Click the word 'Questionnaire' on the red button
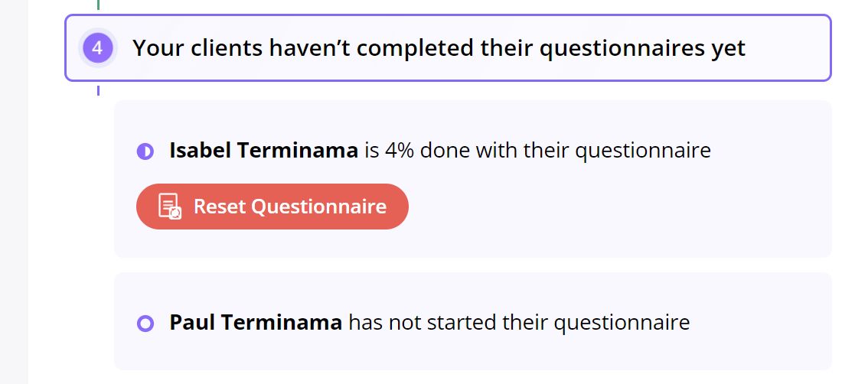The width and height of the screenshot is (868, 384). click(x=319, y=207)
